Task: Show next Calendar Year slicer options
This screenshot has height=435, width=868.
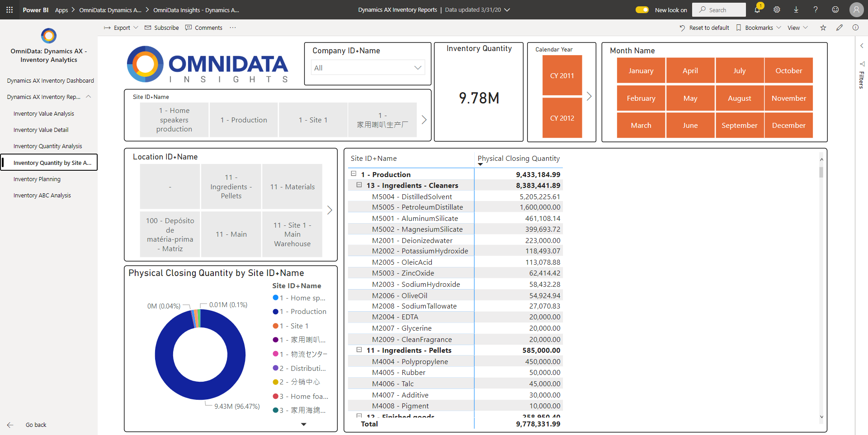Action: pyautogui.click(x=589, y=96)
